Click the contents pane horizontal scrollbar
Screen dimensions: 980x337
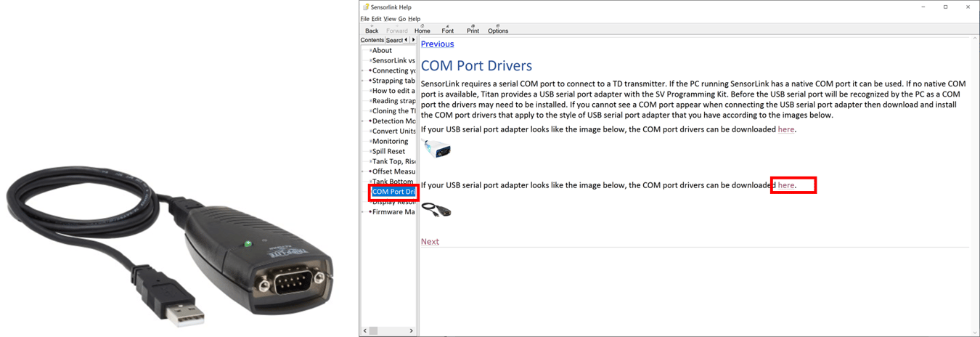(x=388, y=330)
